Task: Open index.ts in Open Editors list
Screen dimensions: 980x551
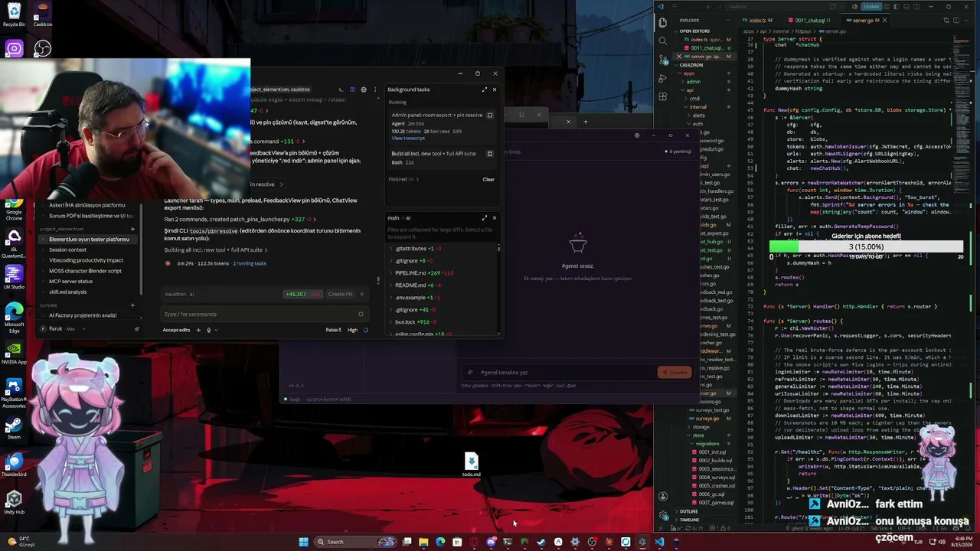Action: [704, 39]
